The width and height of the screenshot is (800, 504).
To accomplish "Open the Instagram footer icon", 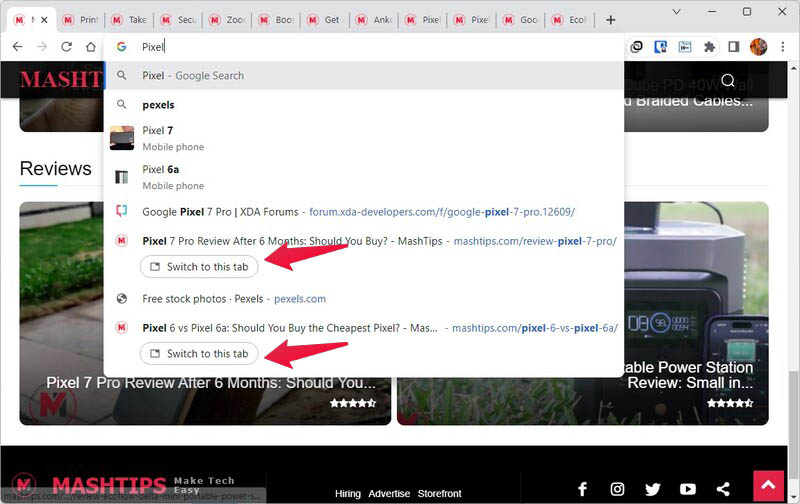I will (x=617, y=489).
